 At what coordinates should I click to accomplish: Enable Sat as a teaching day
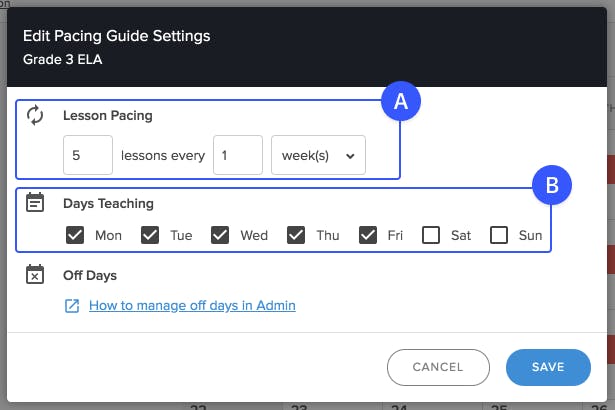(x=431, y=235)
